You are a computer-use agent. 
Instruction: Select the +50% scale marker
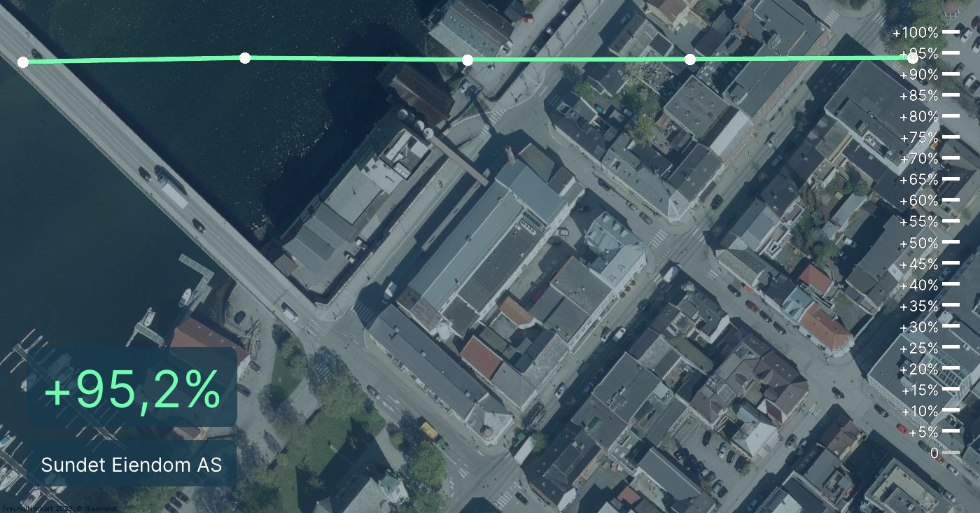[950, 242]
